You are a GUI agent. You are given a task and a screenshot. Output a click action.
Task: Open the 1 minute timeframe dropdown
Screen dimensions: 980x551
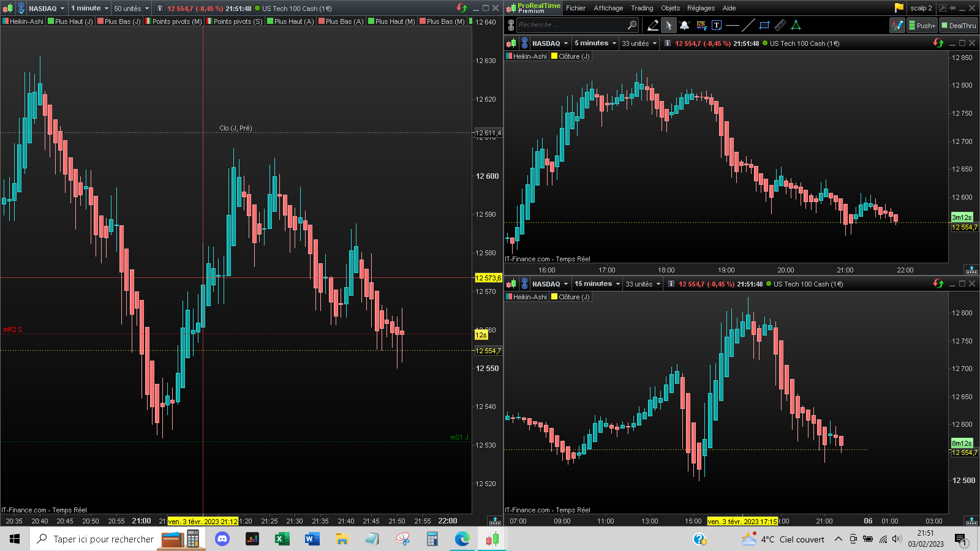coord(89,9)
